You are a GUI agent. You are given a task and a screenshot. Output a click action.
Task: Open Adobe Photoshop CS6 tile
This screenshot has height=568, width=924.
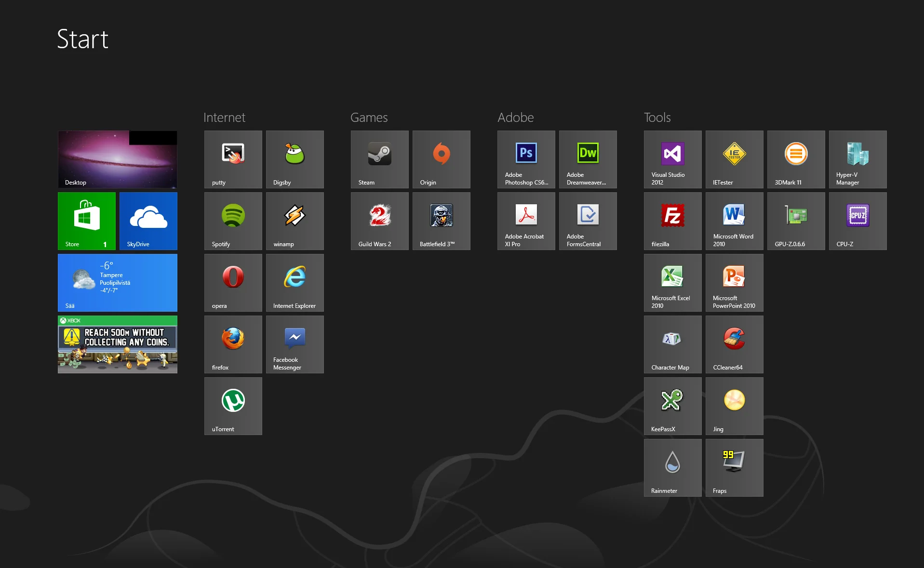526,159
